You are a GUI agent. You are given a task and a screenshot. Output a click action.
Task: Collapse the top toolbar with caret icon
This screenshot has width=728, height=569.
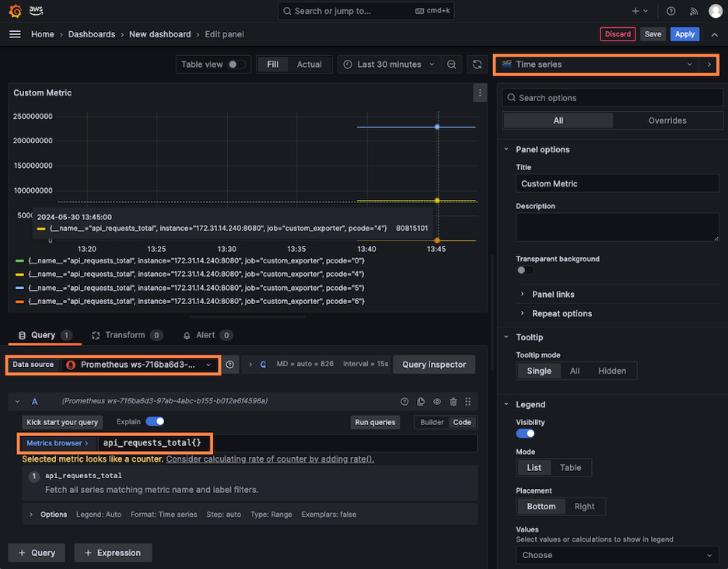coord(715,34)
